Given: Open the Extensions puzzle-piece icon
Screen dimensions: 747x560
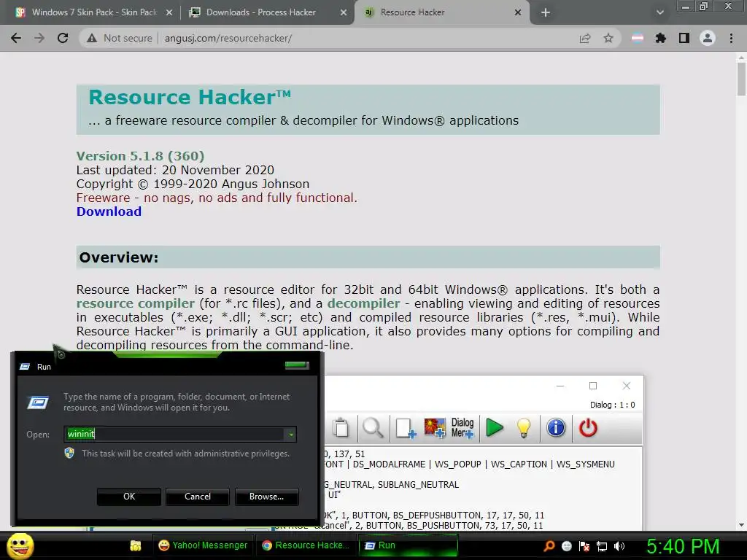Looking at the screenshot, I should click(660, 38).
